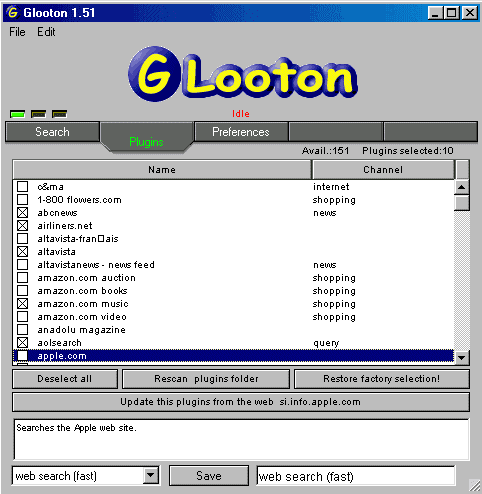Image resolution: width=482 pixels, height=494 pixels.
Task: Sort plugins by the Name column header
Action: [162, 170]
